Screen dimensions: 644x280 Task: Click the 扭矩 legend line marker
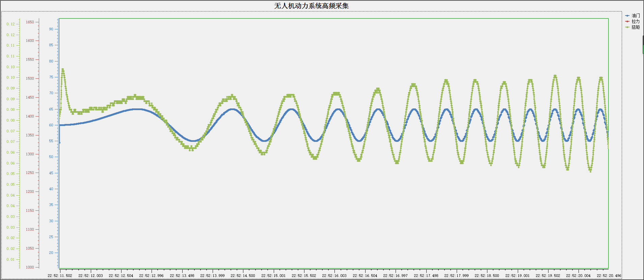[x=627, y=27]
